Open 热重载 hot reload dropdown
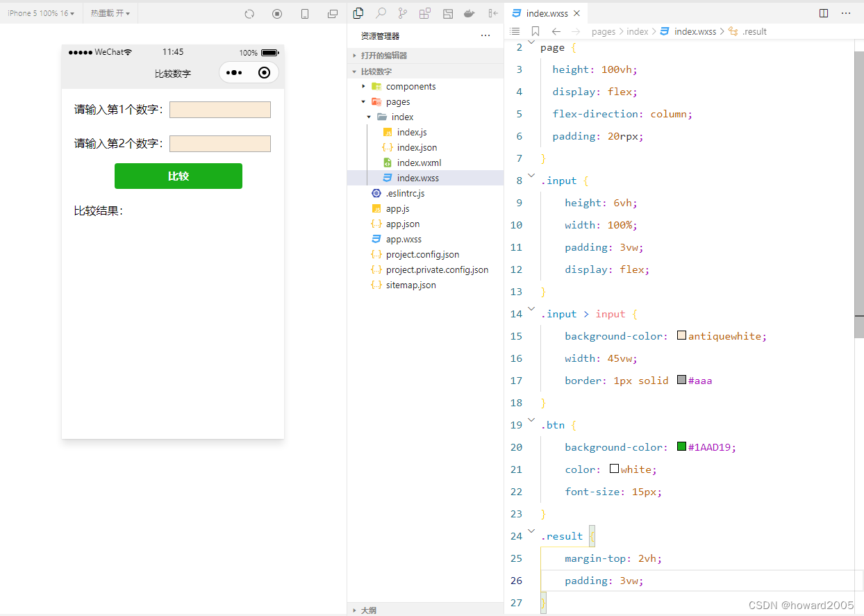Image resolution: width=864 pixels, height=616 pixels. [110, 13]
